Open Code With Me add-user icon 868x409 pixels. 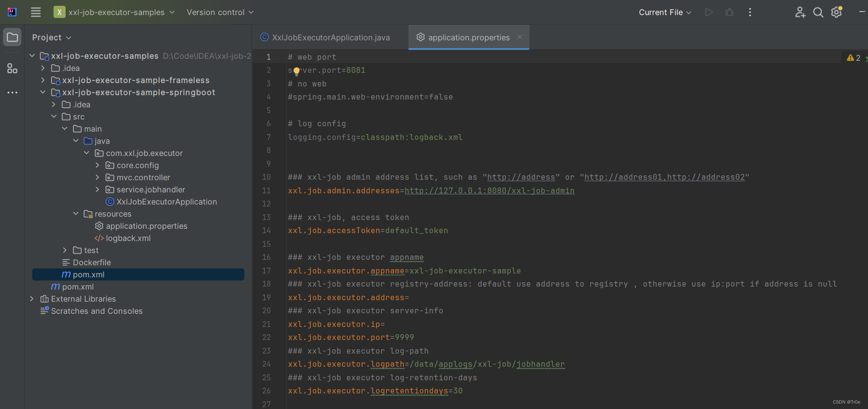coord(800,12)
